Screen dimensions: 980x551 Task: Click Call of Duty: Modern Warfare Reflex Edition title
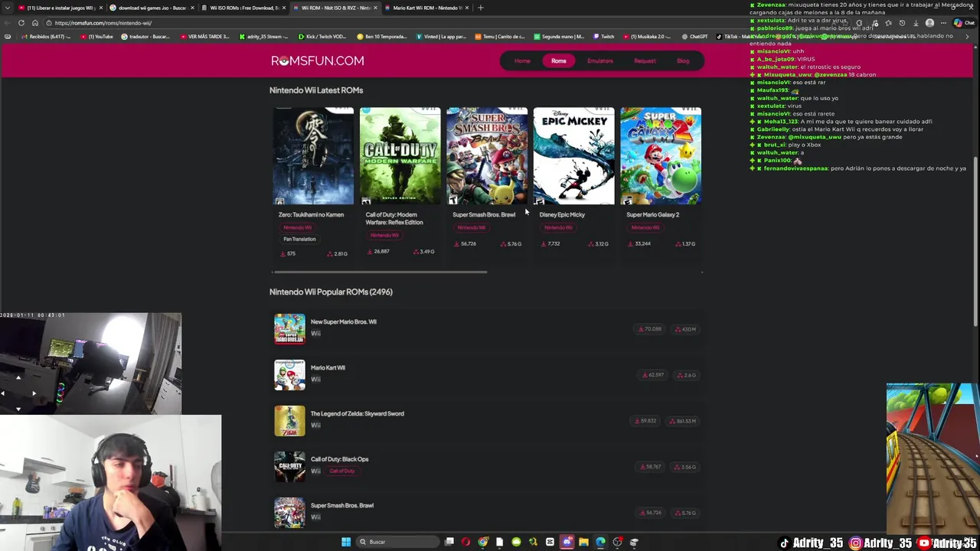394,218
